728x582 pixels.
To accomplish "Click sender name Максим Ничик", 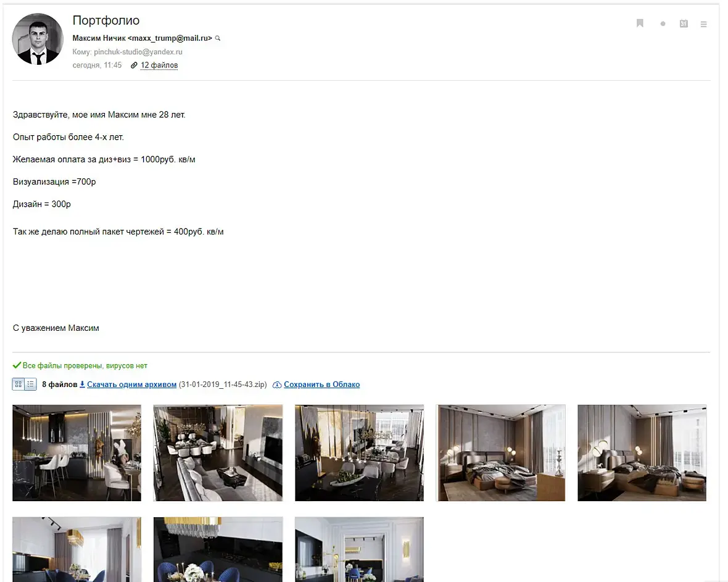I will [x=99, y=38].
